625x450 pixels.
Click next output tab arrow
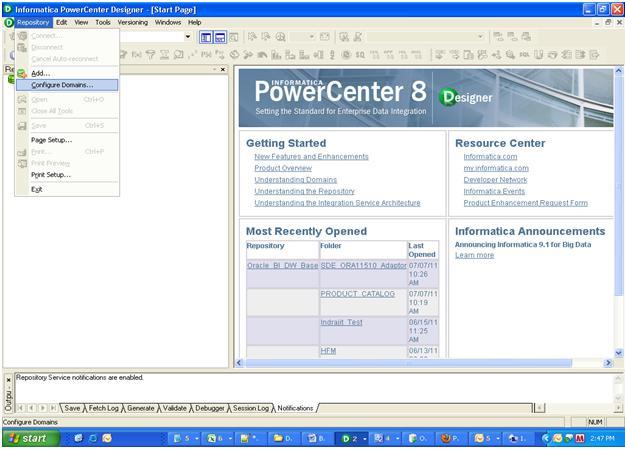click(x=42, y=408)
